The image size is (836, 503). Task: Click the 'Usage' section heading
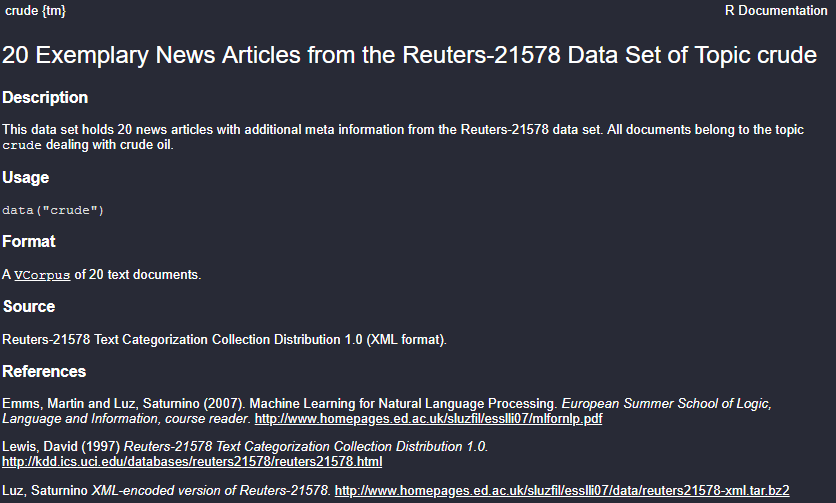tap(26, 178)
